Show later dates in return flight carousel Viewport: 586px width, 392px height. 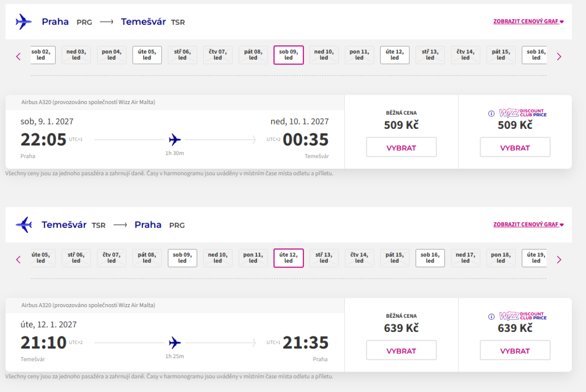click(559, 260)
